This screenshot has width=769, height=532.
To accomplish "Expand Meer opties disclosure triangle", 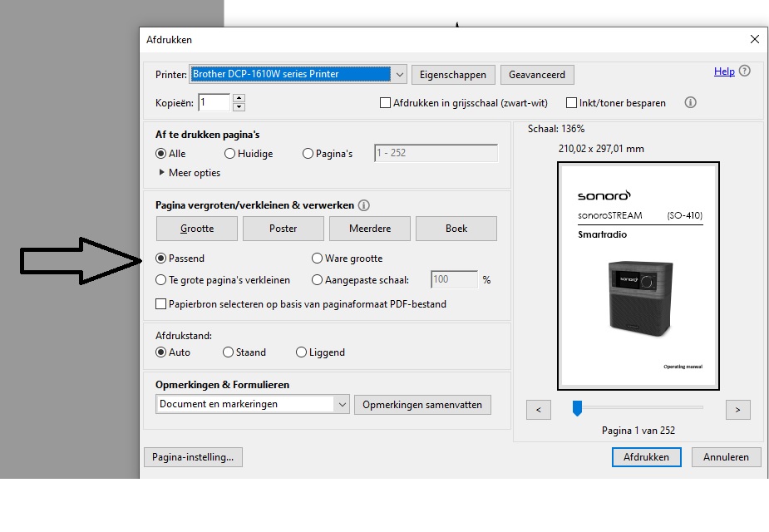I will pyautogui.click(x=162, y=173).
